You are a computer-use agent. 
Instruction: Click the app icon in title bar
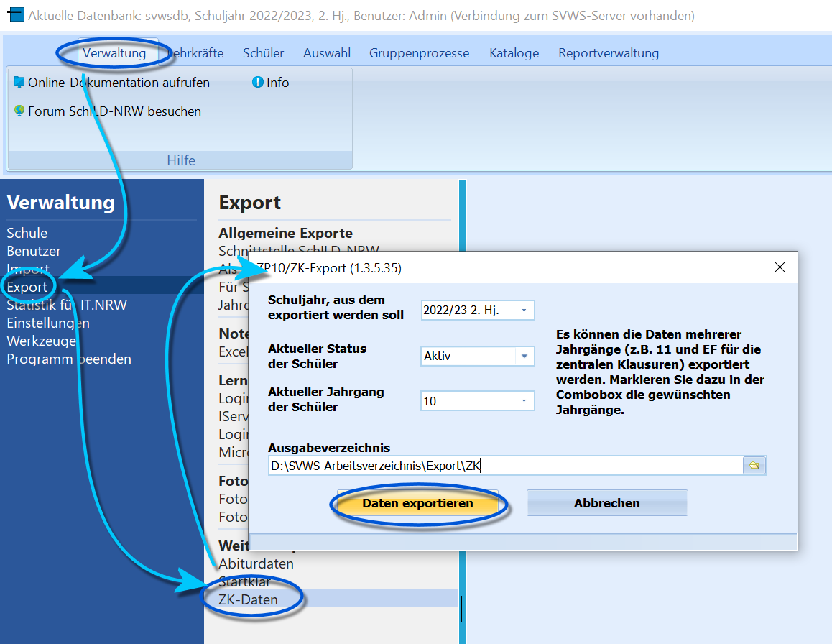[15, 15]
